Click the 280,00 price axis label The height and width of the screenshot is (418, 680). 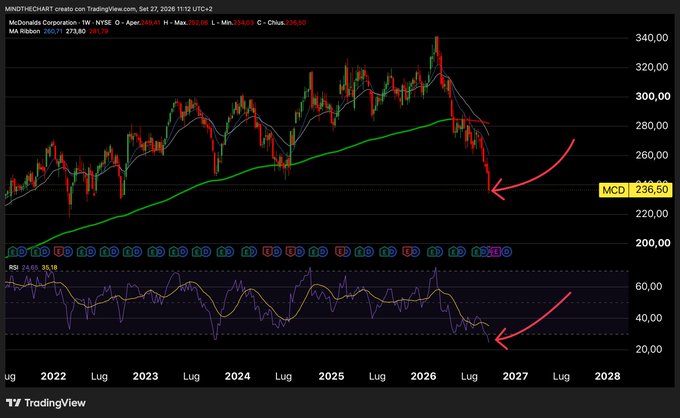click(652, 126)
